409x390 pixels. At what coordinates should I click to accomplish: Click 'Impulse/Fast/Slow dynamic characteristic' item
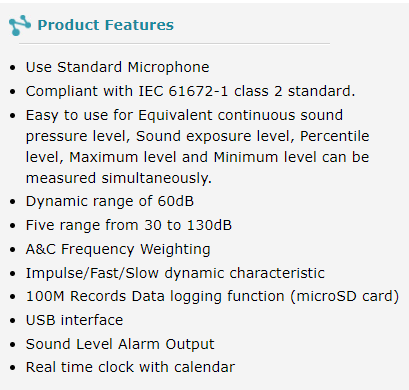tap(175, 273)
